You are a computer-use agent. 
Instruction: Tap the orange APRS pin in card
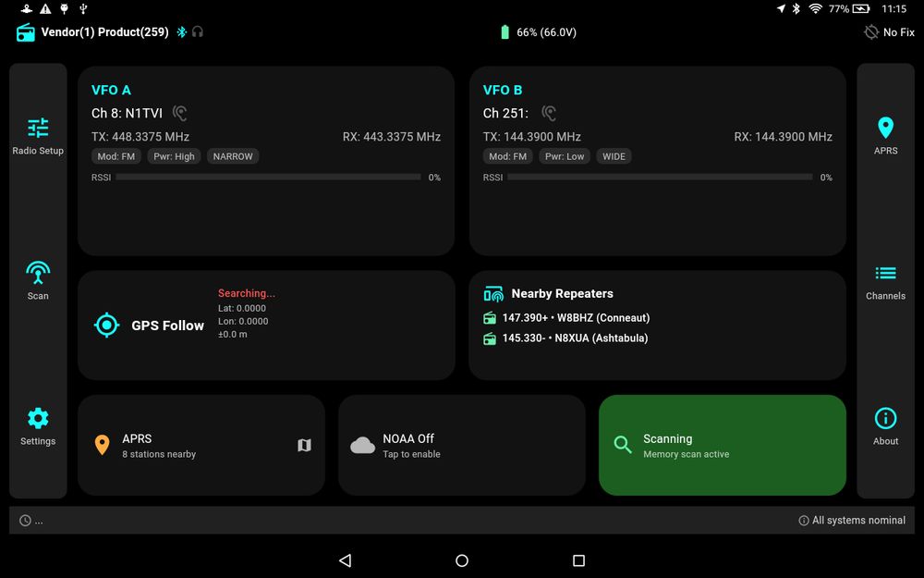coord(102,446)
